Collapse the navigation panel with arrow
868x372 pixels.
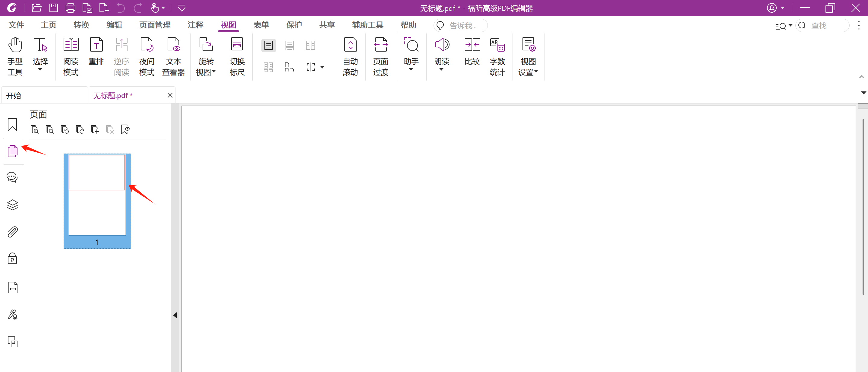click(175, 315)
